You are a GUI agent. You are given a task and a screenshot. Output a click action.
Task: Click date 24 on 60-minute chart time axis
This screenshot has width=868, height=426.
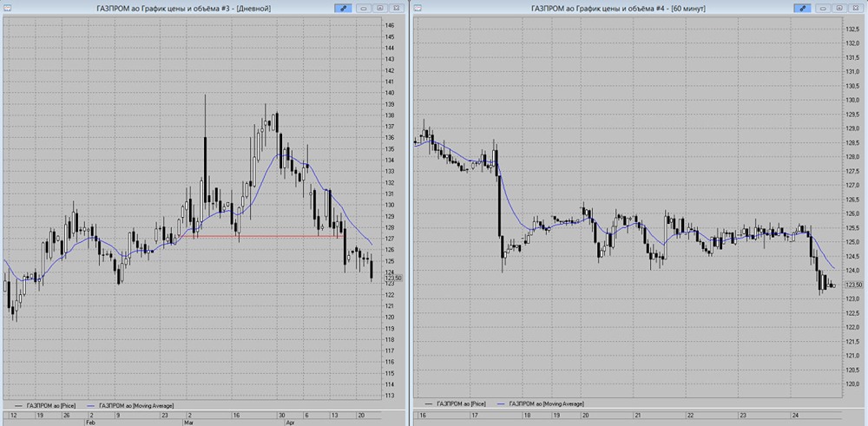[795, 415]
